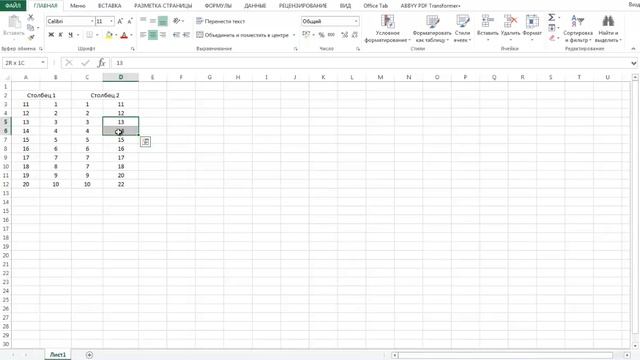This screenshot has width=640, height=360.
Task: Open Стили ячеек gallery
Action: pos(462,29)
